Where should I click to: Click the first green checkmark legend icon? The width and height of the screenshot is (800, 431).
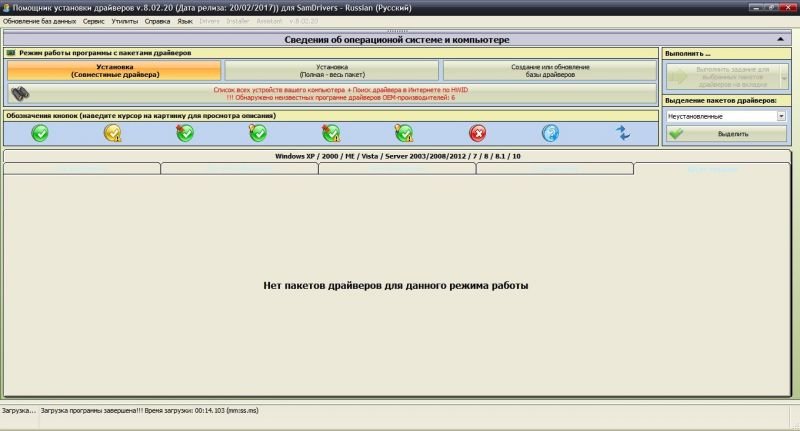(x=40, y=133)
